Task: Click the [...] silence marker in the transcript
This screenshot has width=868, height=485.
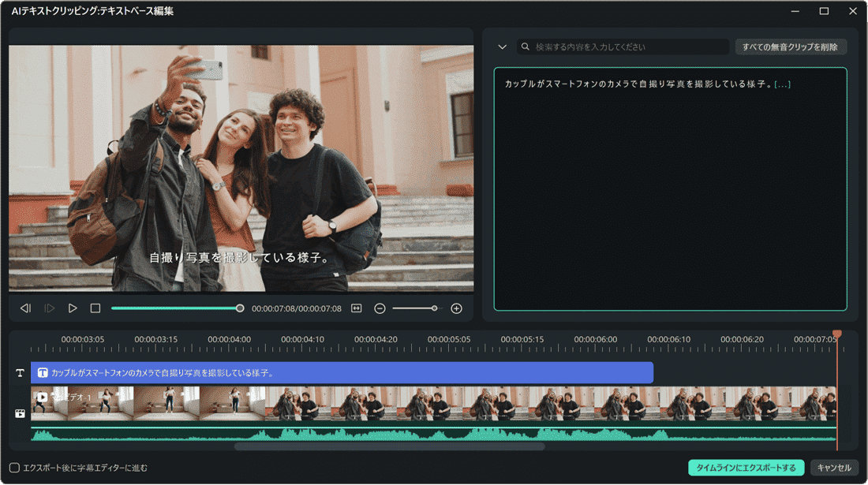Action: click(782, 84)
